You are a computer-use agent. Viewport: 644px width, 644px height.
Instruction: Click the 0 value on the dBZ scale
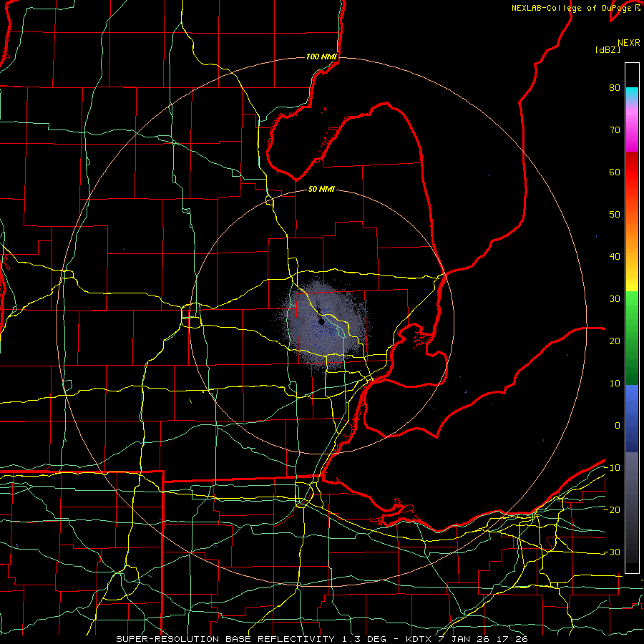point(618,426)
